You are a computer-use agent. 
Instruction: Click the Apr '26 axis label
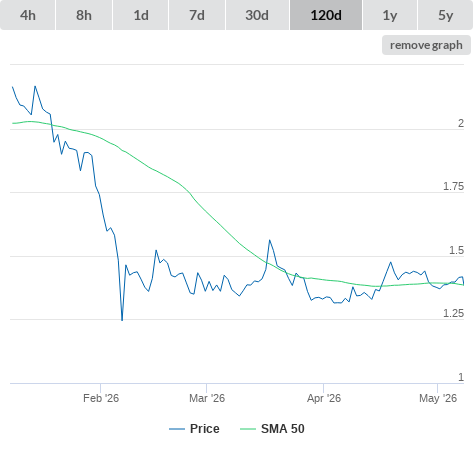[324, 398]
